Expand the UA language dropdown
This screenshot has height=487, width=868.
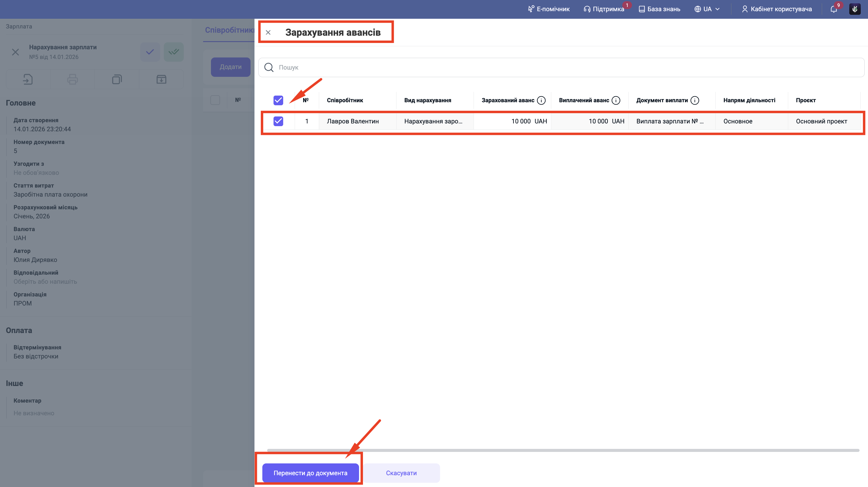(707, 9)
